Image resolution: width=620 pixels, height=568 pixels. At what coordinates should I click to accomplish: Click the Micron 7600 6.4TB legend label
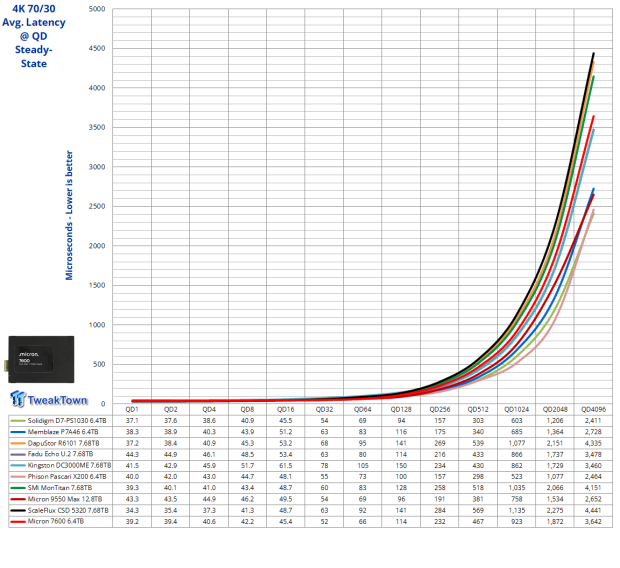[56, 522]
